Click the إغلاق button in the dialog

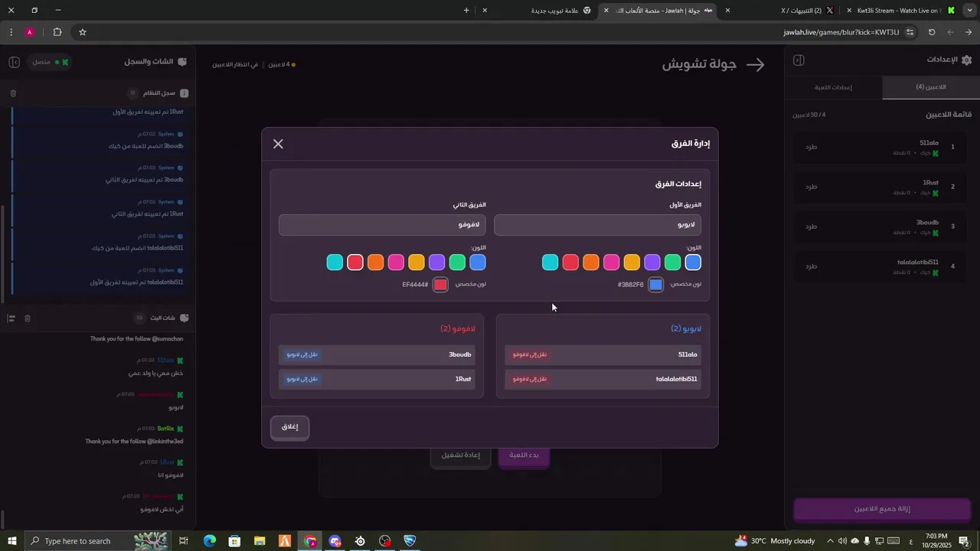click(x=290, y=427)
